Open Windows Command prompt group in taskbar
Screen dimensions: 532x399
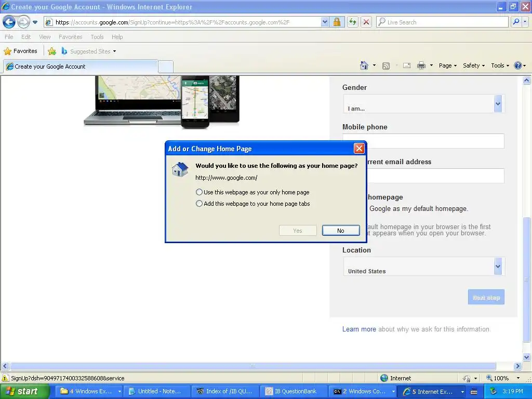[363, 391]
